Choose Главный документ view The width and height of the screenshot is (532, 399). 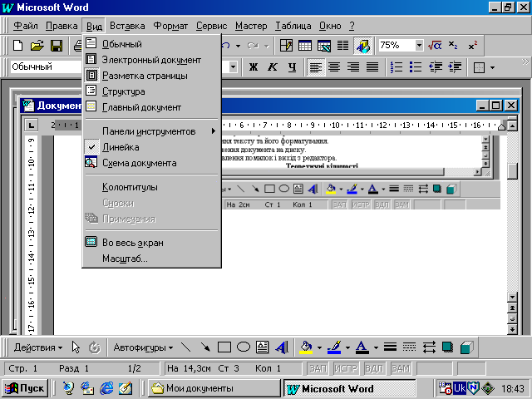tap(151, 107)
